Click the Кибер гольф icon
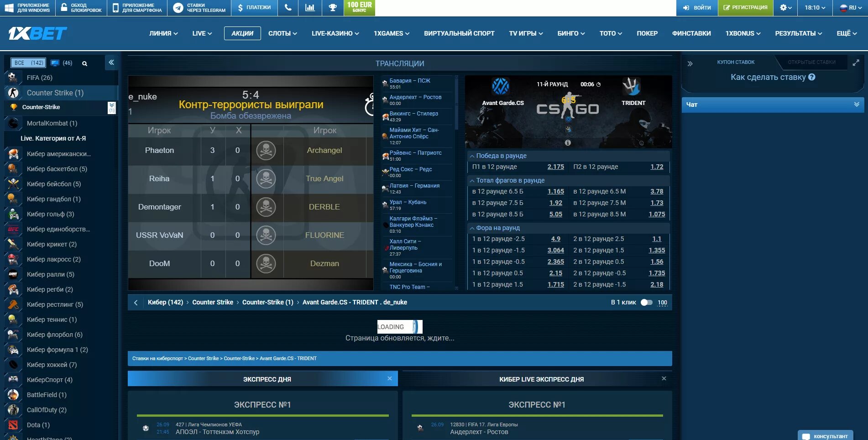 pyautogui.click(x=13, y=214)
